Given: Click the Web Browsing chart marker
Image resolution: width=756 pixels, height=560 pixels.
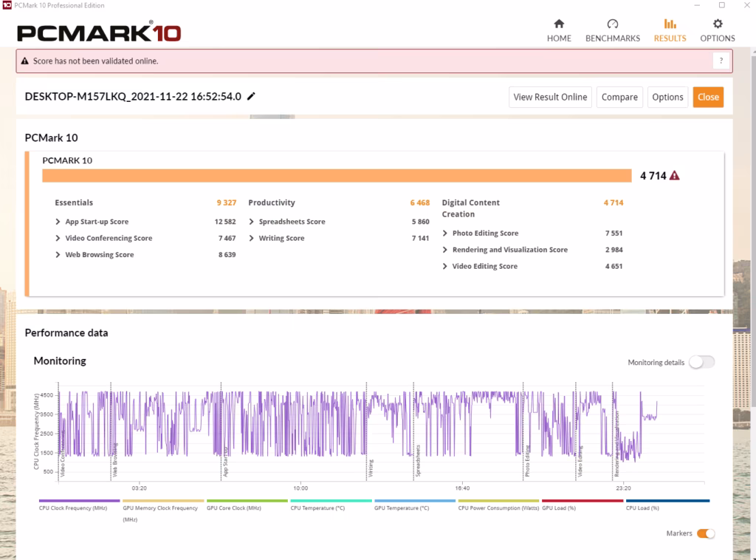Looking at the screenshot, I should point(114,460).
